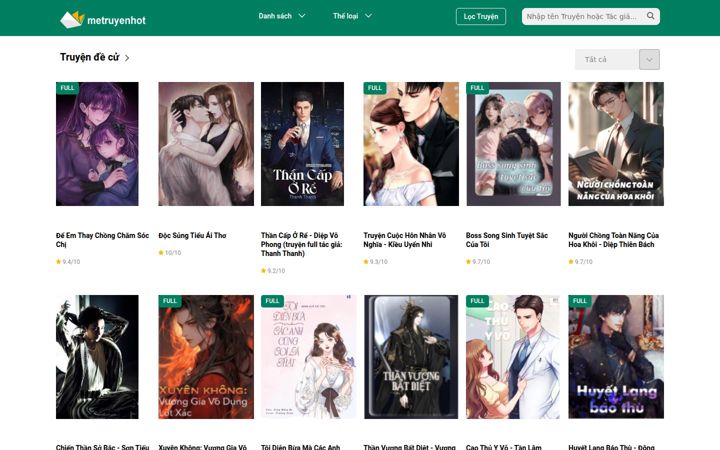Open Thần Vương Bất Diệt cover thumbnail
Screen dimensions: 720x450
click(x=411, y=357)
